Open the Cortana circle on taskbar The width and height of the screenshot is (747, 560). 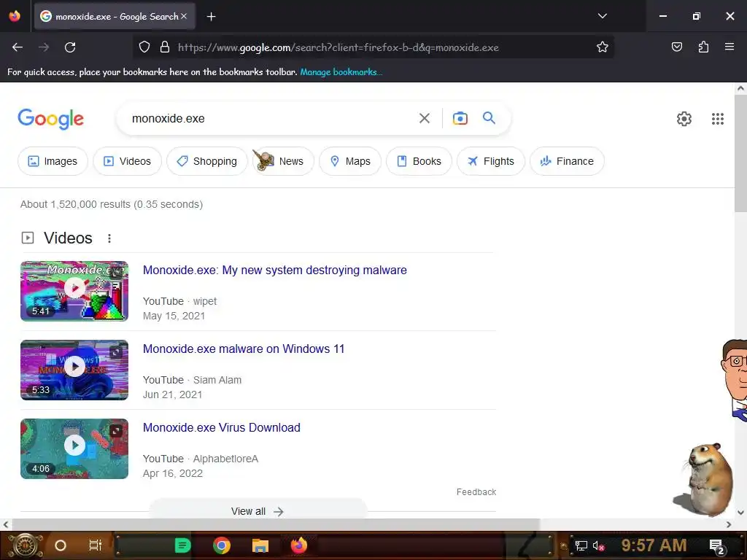click(x=61, y=545)
